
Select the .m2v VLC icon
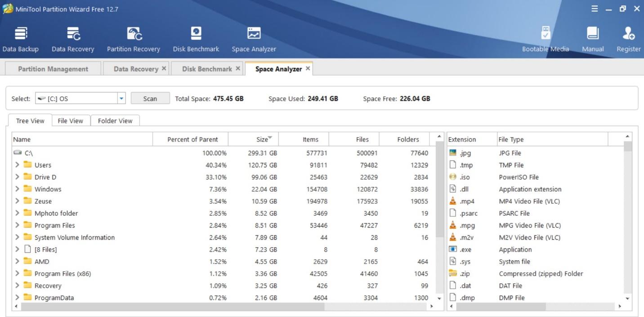click(x=453, y=237)
